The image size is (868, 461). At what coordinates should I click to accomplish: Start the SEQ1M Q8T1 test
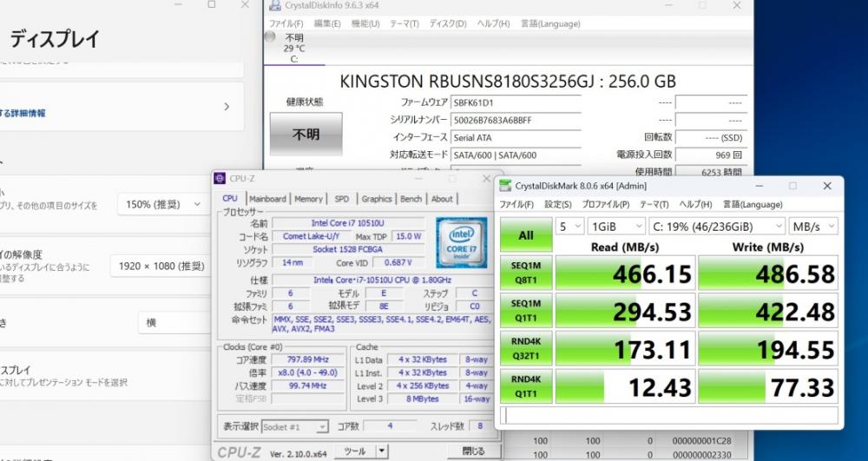(526, 273)
